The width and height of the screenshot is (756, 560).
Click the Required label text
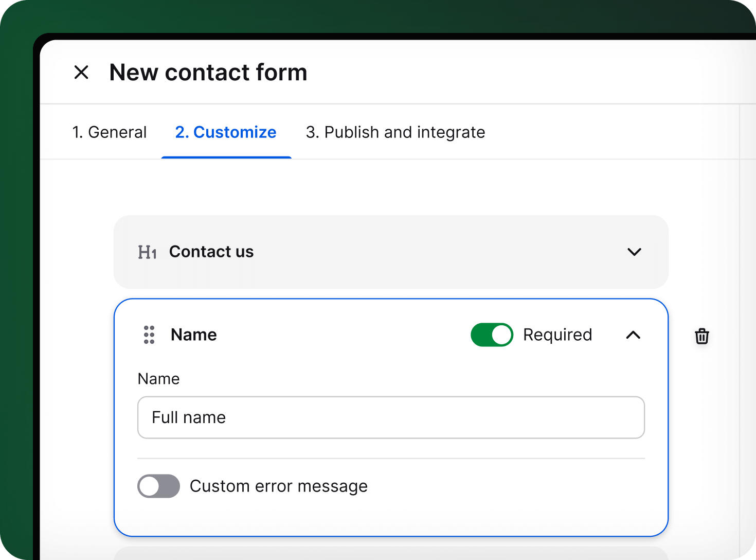(557, 335)
